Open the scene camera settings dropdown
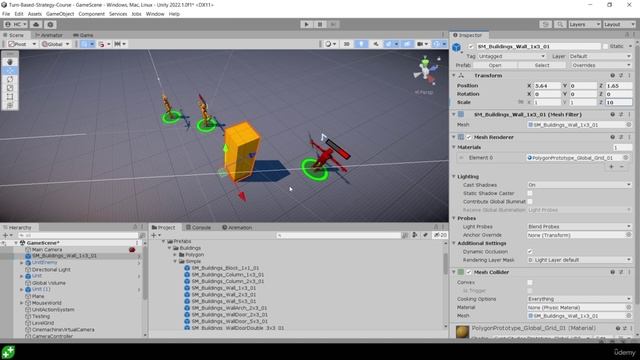640x360 pixels. point(422,44)
